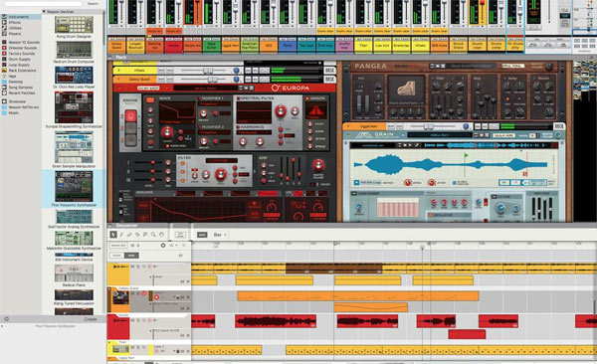This screenshot has height=364, width=597.
Task: Click the Pangea piano instrument image
Action: [406, 90]
